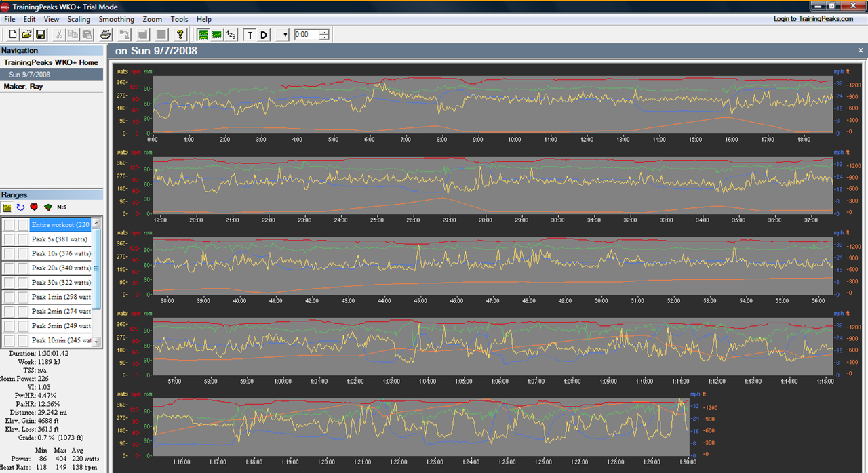Increase the 0:00 value with up spinner
The width and height of the screenshot is (868, 473).
pyautogui.click(x=324, y=32)
